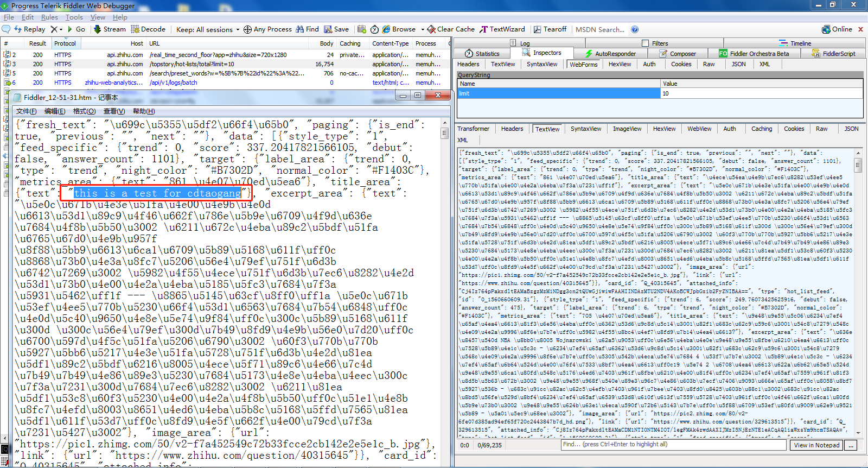This screenshot has height=468, width=868.
Task: Open Notepad 文件(F) menu
Action: point(27,111)
